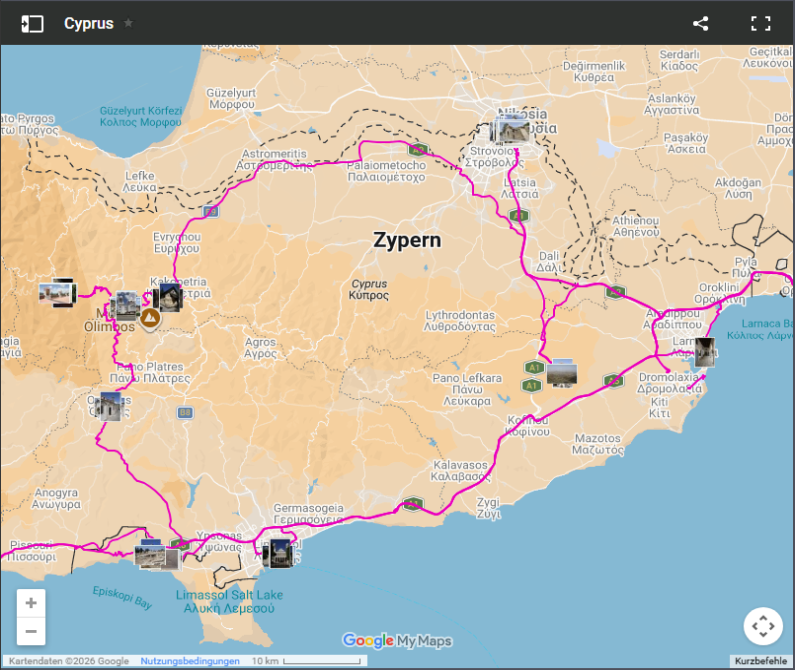795x670 pixels.
Task: Open the photo thumbnail at Nicosia
Action: tap(512, 131)
